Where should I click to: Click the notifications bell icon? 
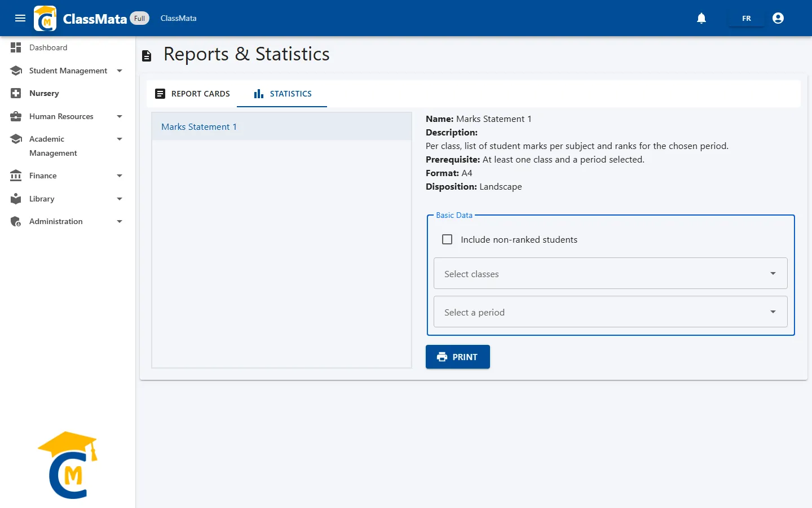click(x=701, y=18)
